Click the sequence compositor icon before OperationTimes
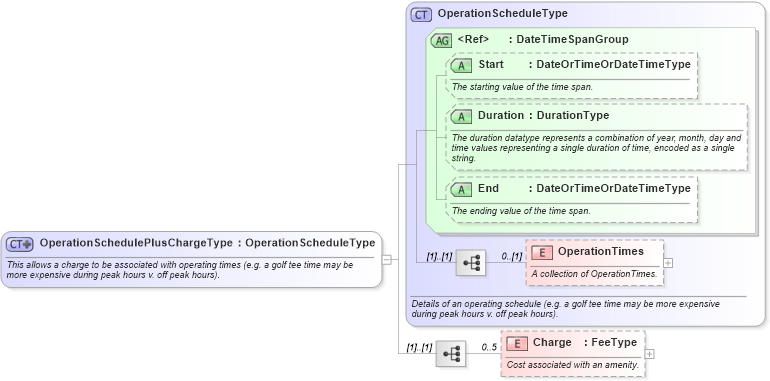The image size is (770, 381). point(470,263)
